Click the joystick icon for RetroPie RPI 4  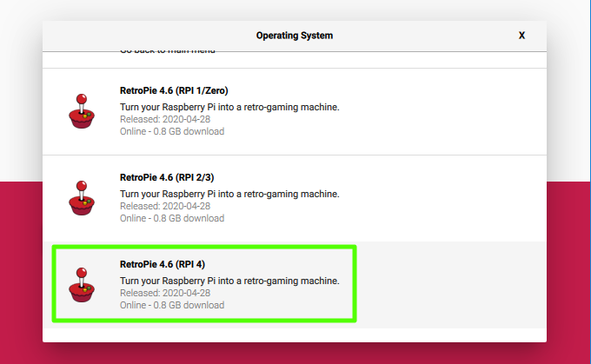pos(82,285)
